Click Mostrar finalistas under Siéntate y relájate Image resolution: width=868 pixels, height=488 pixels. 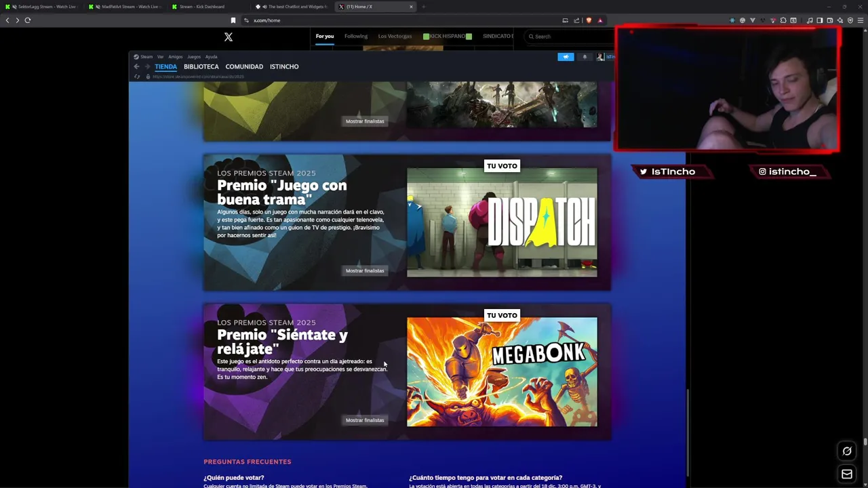click(x=365, y=420)
